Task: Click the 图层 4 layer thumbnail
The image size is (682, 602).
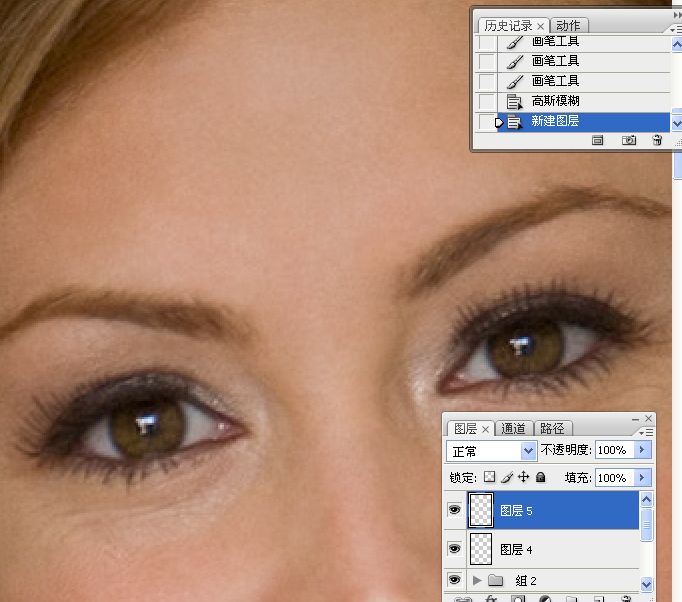Action: pyautogui.click(x=481, y=549)
